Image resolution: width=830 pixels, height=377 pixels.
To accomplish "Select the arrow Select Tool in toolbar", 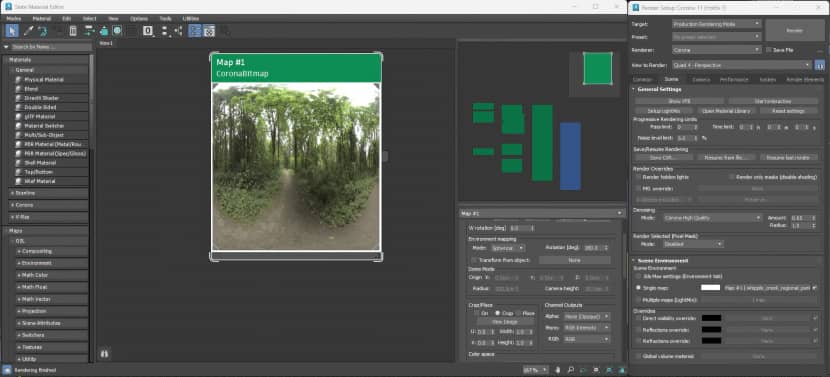I will [12, 31].
